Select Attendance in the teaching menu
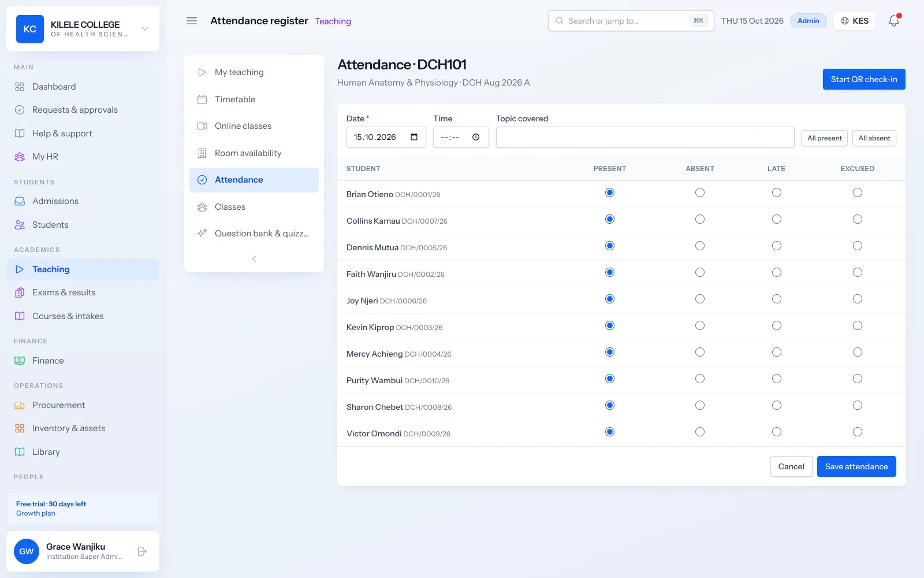Screen dimensions: 924x578 (x=254, y=180)
